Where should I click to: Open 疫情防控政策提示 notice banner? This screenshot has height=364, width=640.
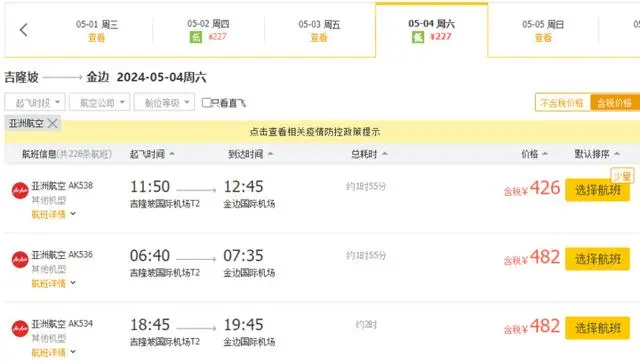(315, 132)
